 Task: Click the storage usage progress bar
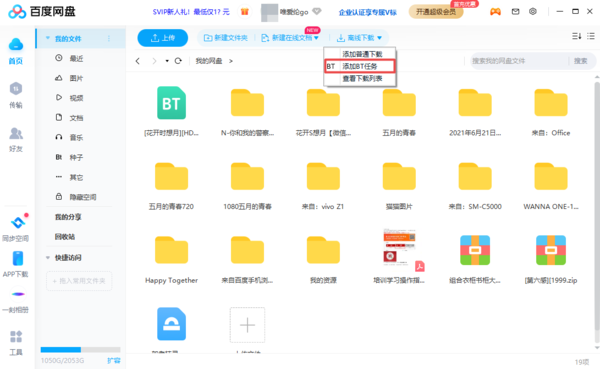(x=80, y=349)
